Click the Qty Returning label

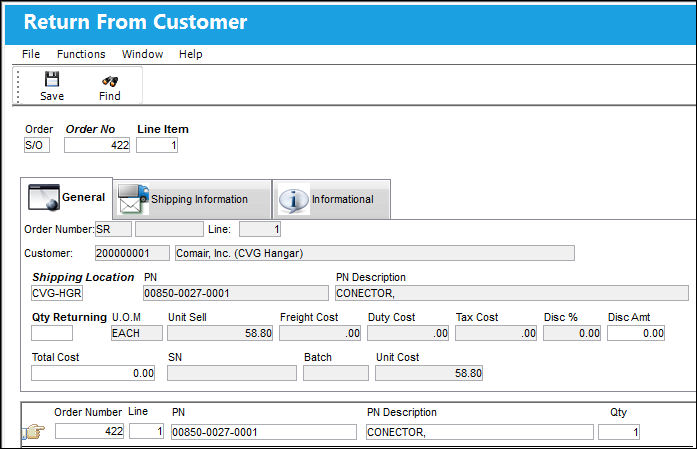(x=69, y=317)
